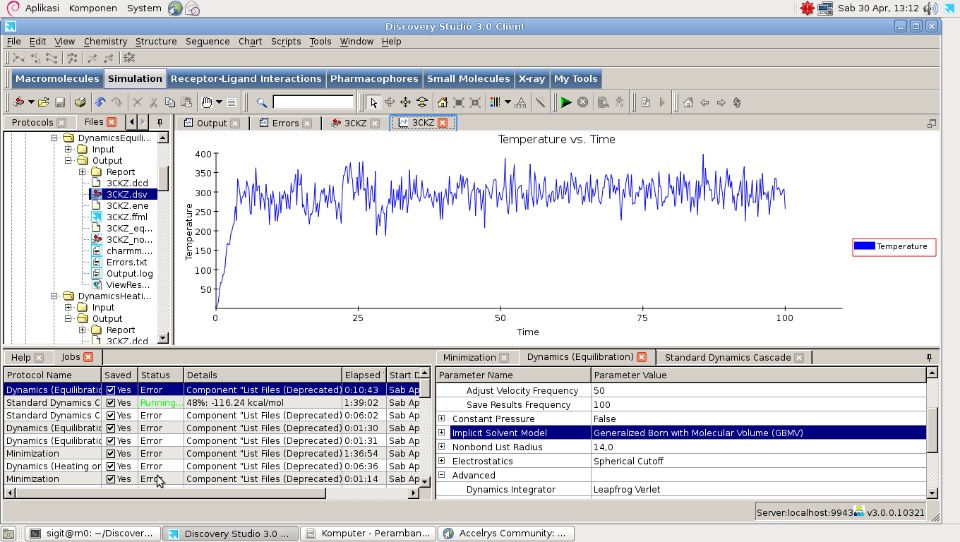
Task: Click the Undo arrow in toolbar
Action: tap(100, 102)
